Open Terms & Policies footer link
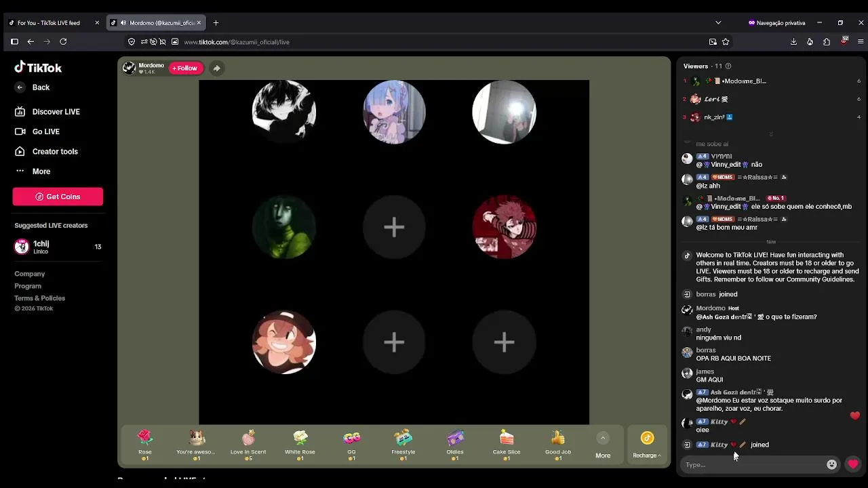Screen dimensions: 868x488 tap(40, 298)
